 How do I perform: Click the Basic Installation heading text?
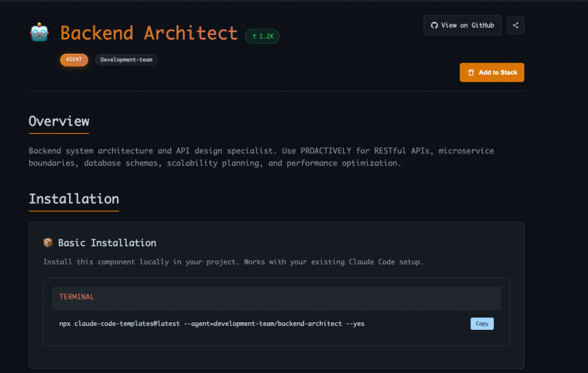tap(107, 243)
